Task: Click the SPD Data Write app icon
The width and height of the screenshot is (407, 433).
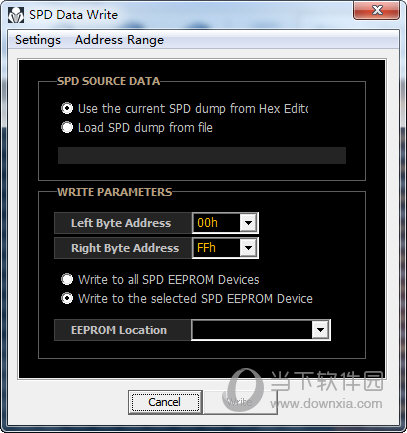Action: (x=16, y=15)
